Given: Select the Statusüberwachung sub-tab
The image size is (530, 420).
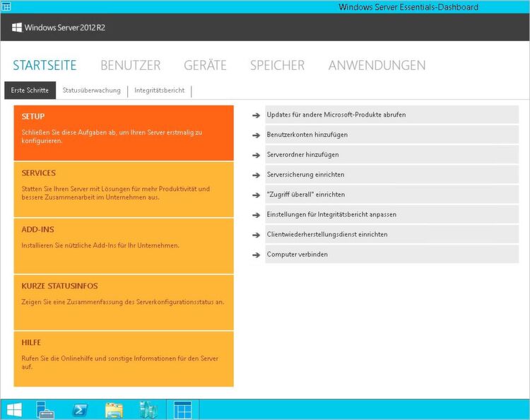Looking at the screenshot, I should point(92,91).
